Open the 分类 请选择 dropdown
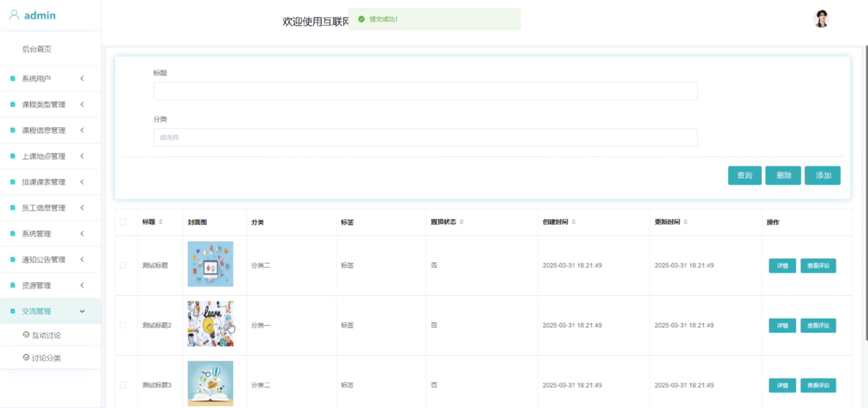 pyautogui.click(x=425, y=138)
